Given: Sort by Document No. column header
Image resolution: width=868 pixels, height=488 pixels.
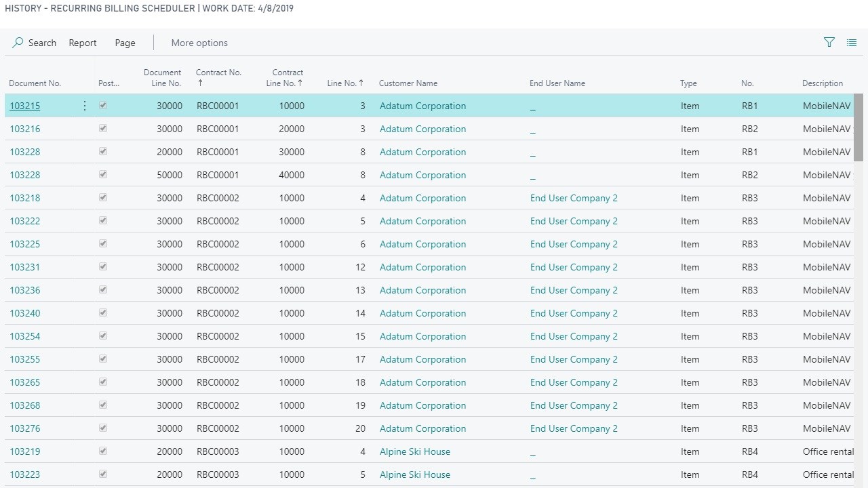Looking at the screenshot, I should [x=35, y=83].
